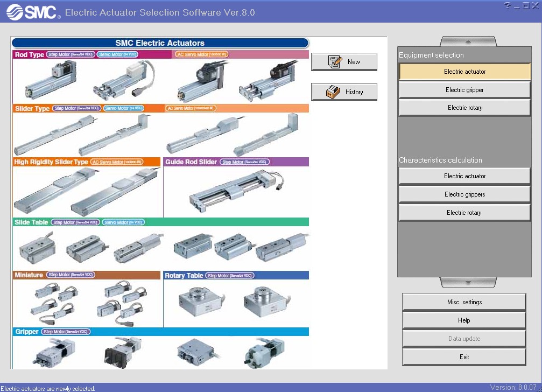Image resolution: width=542 pixels, height=392 pixels.
Task: Select the sixth slide table image
Action: tap(281, 247)
